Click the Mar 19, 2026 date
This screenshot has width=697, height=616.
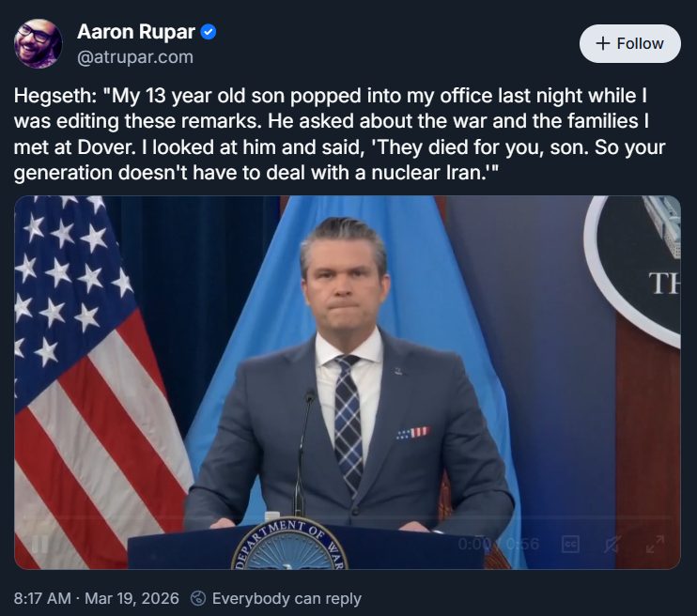[130, 598]
